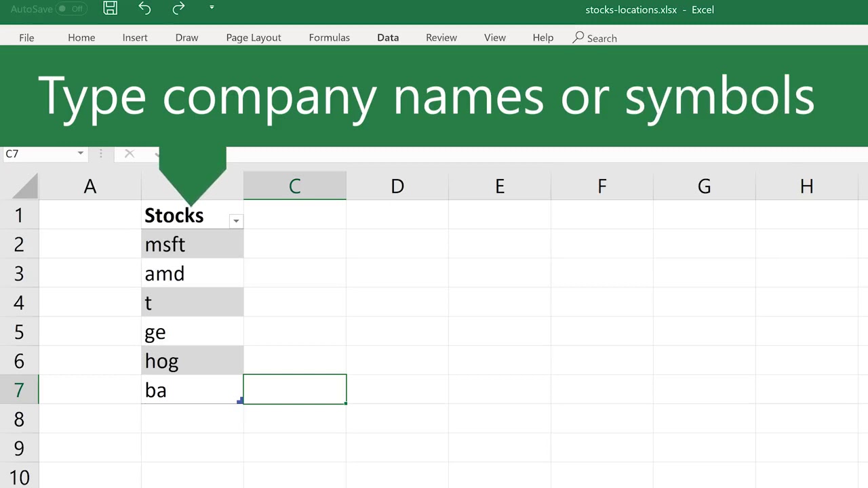Click the Undo arrow icon

click(144, 8)
